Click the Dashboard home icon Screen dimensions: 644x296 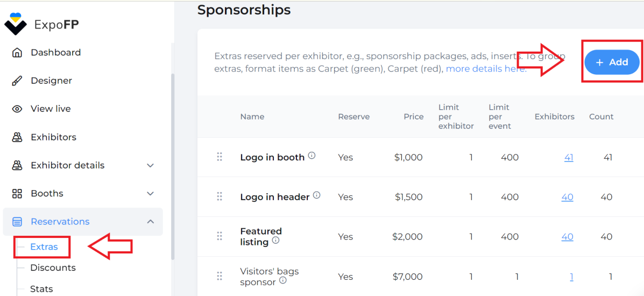point(17,53)
